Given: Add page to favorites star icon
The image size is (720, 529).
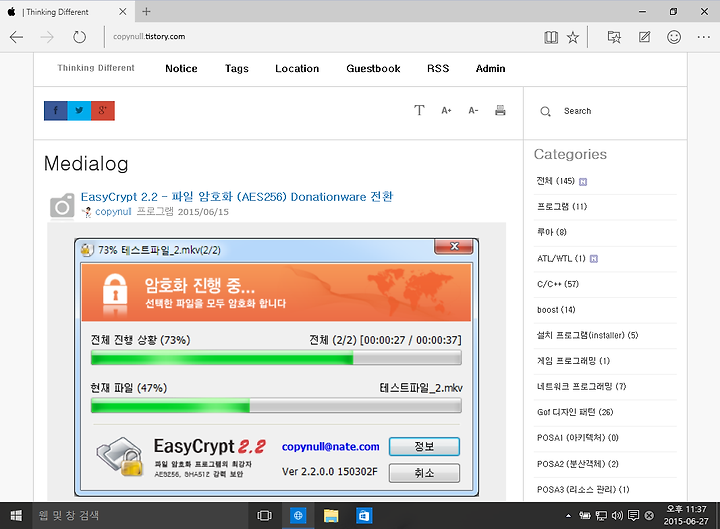Looking at the screenshot, I should (x=573, y=37).
